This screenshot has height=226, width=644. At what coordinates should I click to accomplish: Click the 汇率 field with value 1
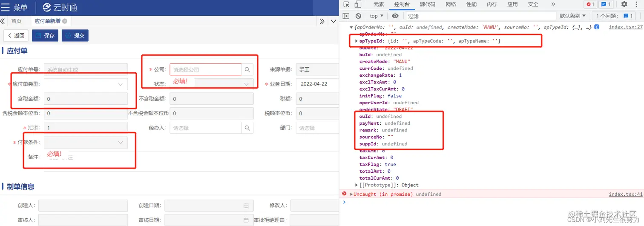86,128
